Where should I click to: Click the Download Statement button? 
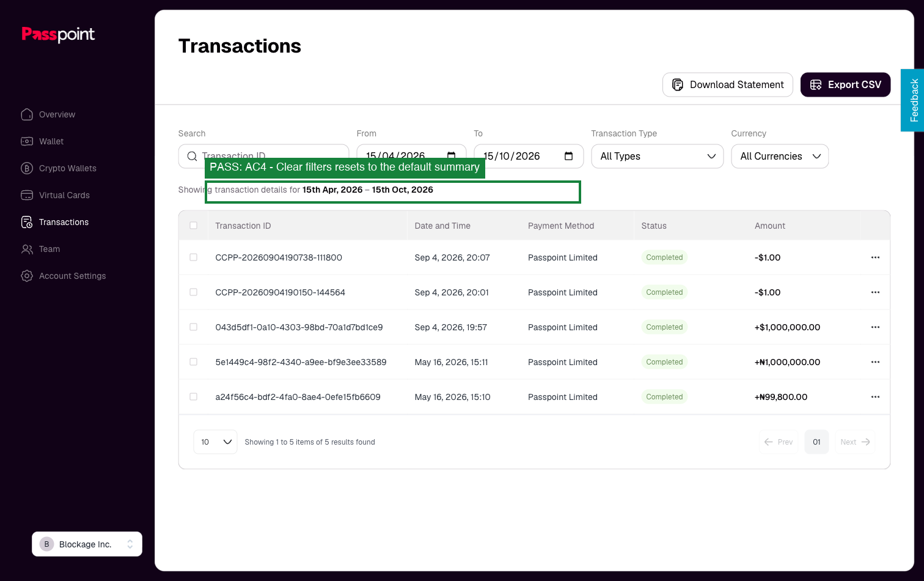pyautogui.click(x=728, y=85)
